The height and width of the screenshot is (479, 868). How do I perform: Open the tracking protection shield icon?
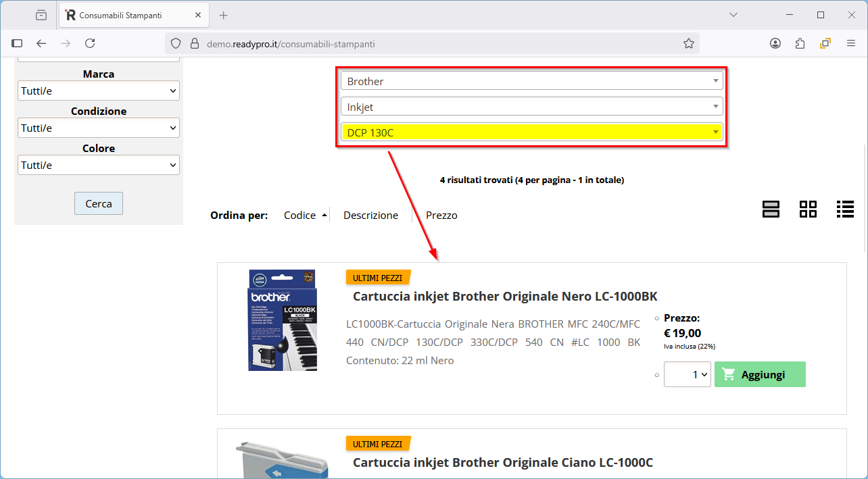click(176, 43)
